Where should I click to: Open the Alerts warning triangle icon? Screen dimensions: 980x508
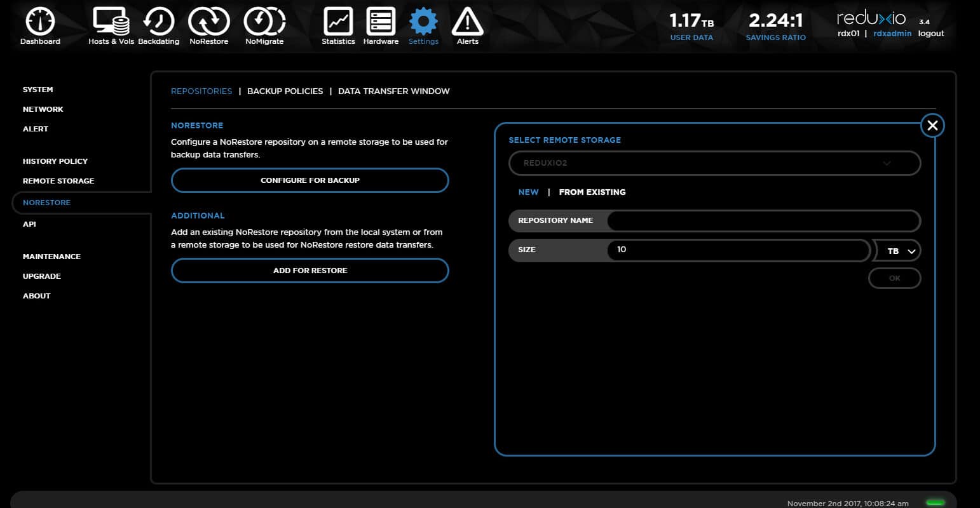pos(467,21)
